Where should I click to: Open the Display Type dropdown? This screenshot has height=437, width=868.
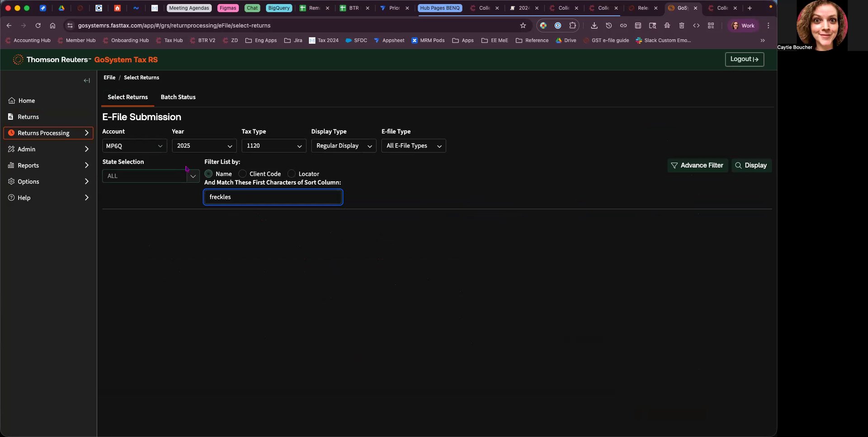point(344,146)
